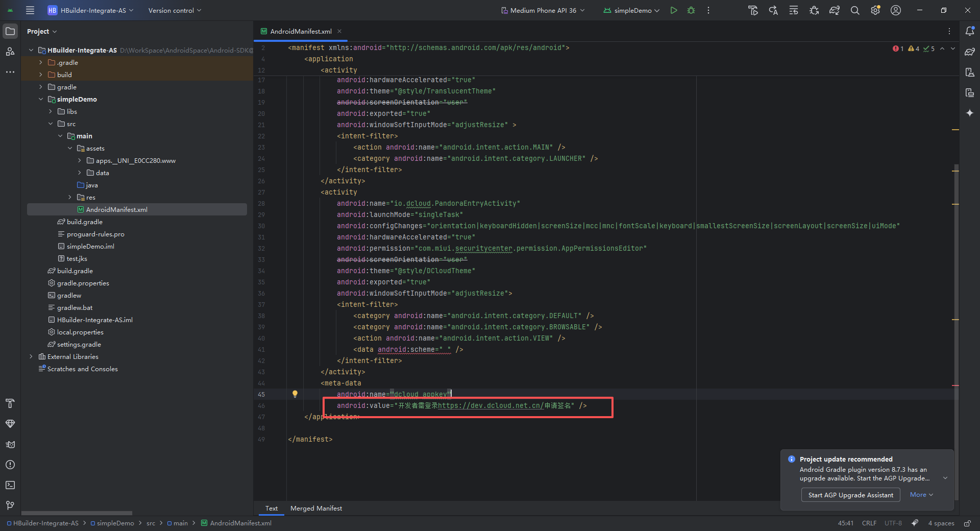Change the 4 spaces indent setting
The image size is (980, 531).
coord(941,523)
